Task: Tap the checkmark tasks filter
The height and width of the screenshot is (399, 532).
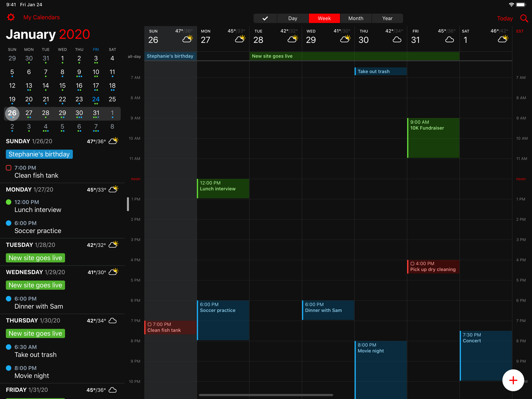Action: pyautogui.click(x=265, y=18)
